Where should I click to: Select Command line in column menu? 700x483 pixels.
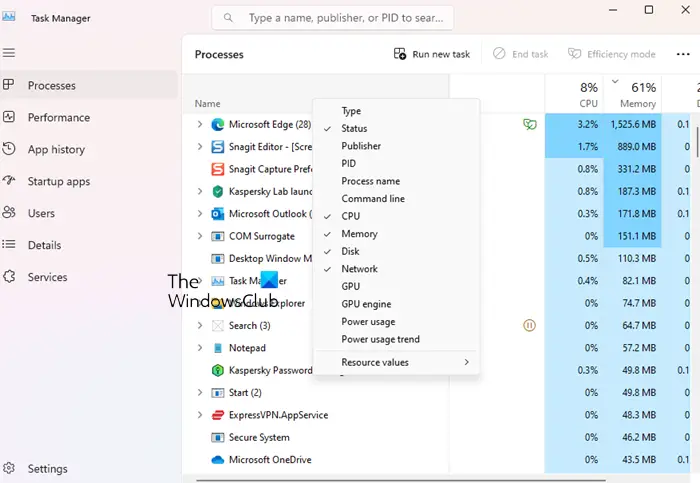click(397, 199)
